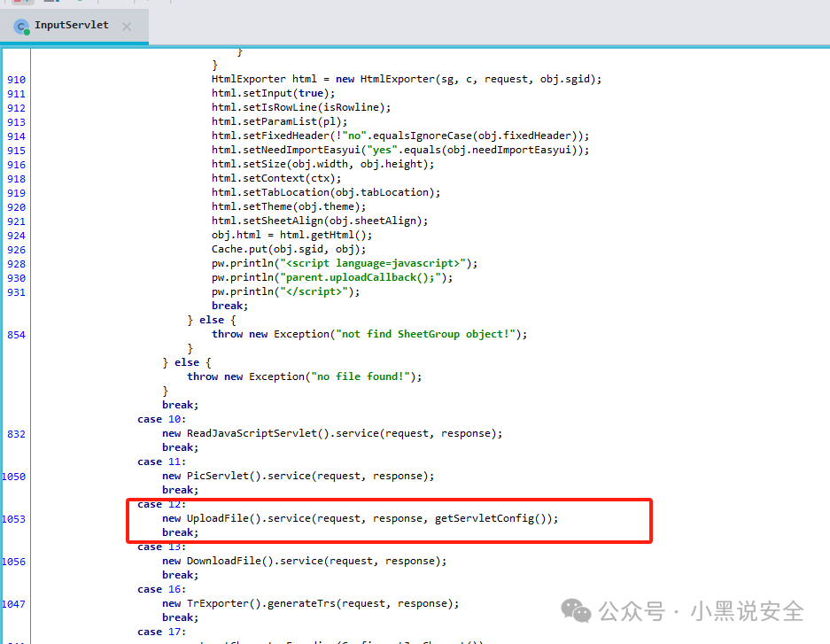Click the case 13: label

pos(161,547)
